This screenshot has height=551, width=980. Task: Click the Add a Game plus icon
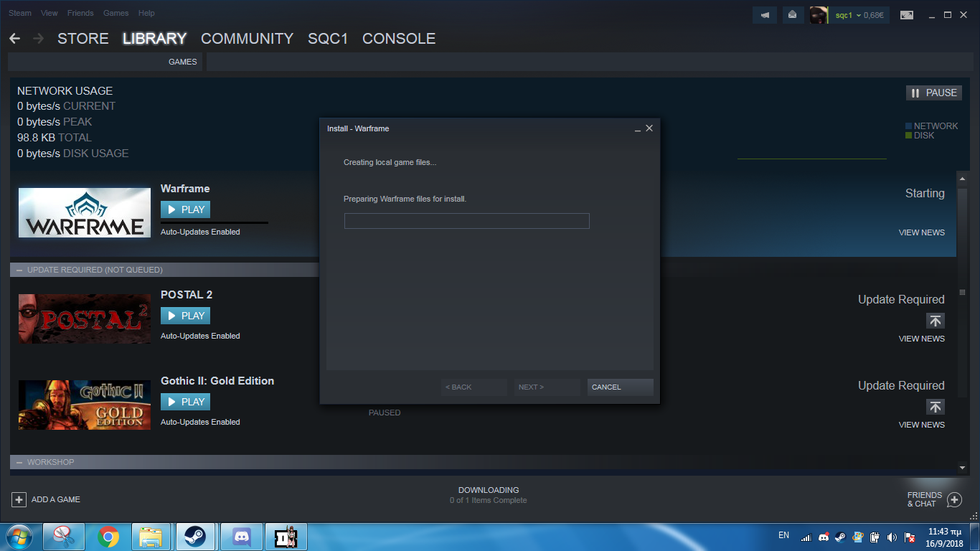19,499
